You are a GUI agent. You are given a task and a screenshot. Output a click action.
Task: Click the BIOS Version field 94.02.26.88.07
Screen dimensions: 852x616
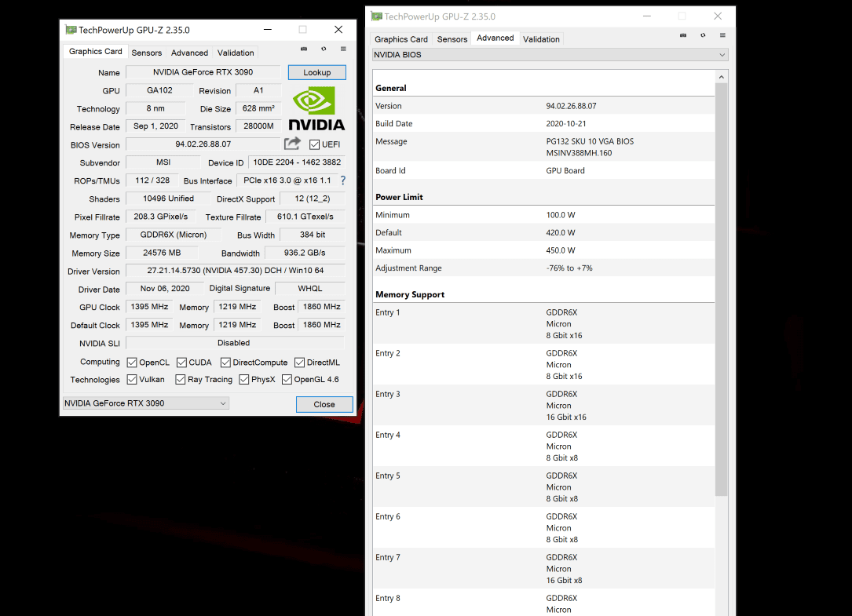[203, 144]
